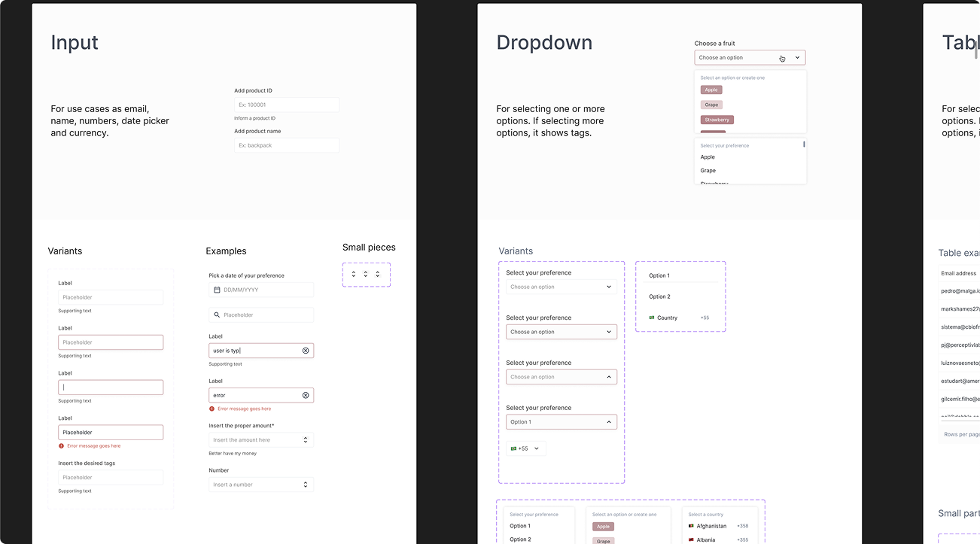The width and height of the screenshot is (980, 544).
Task: Click the "Insert the amount here" input
Action: [261, 440]
